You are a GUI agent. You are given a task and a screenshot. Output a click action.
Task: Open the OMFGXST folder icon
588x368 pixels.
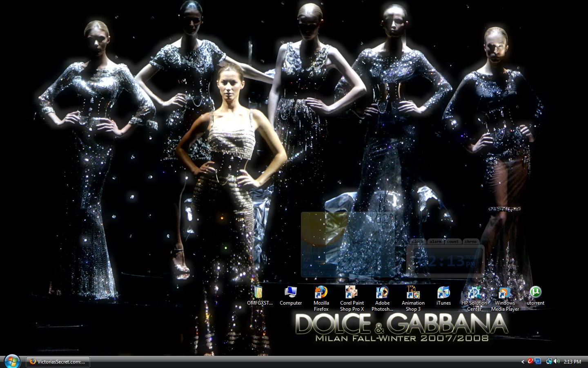pyautogui.click(x=259, y=293)
